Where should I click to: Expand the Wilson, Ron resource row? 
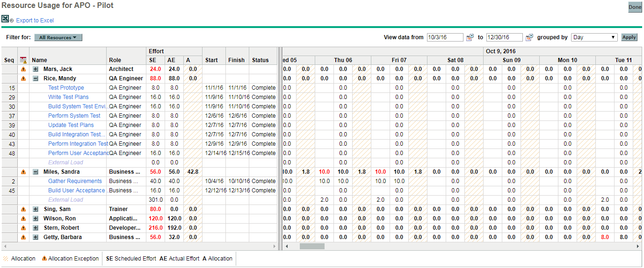tap(36, 219)
